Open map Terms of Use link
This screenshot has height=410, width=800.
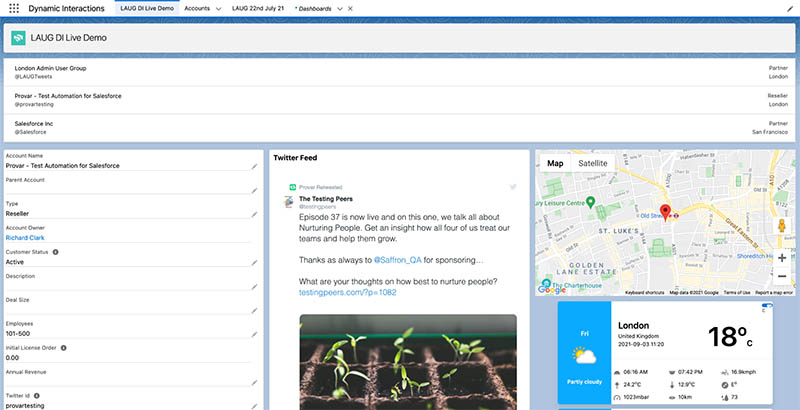[x=737, y=293]
